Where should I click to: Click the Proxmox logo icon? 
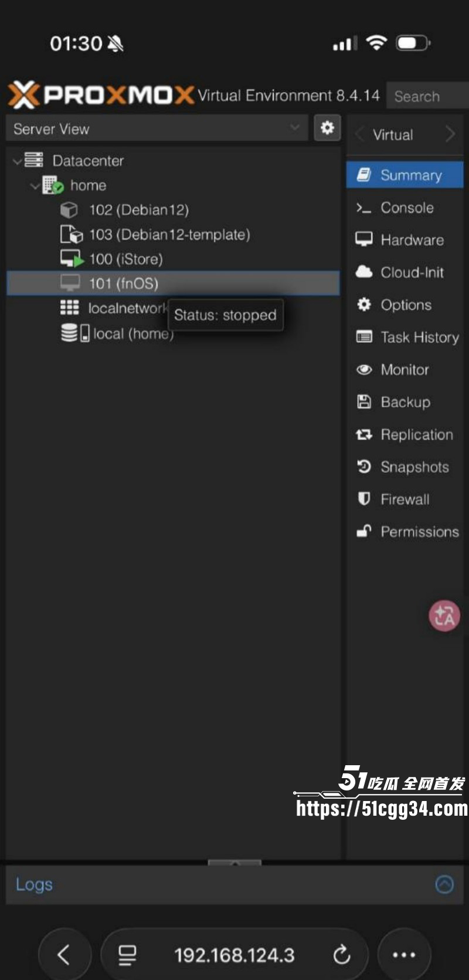(24, 95)
